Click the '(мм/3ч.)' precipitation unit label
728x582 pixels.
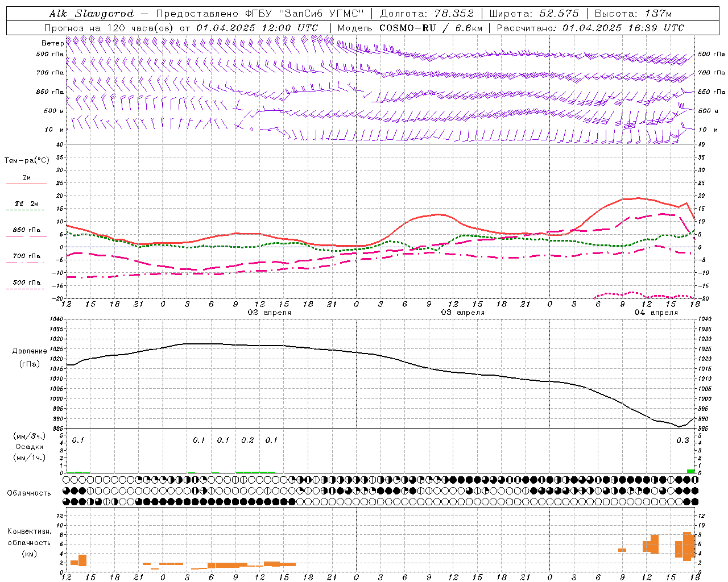click(x=30, y=436)
